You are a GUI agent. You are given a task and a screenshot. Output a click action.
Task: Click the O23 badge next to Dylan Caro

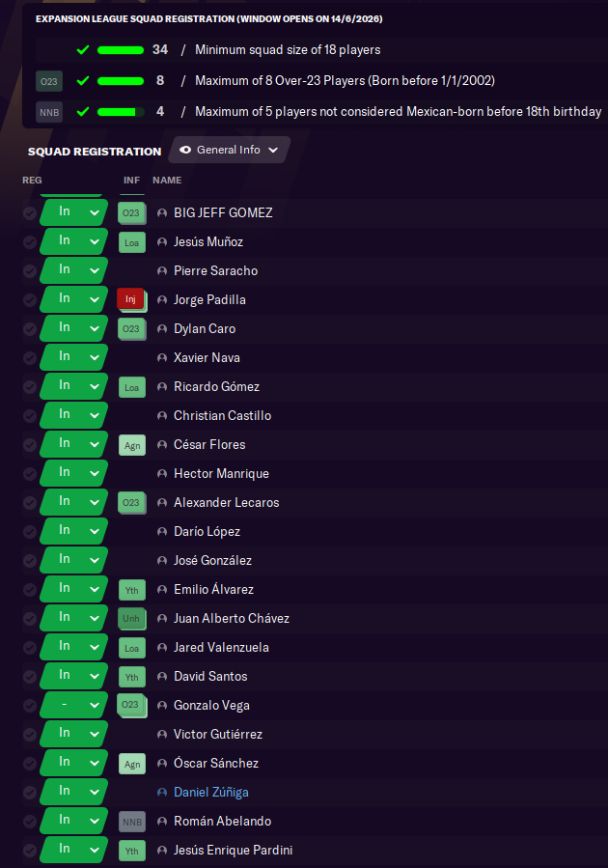pyautogui.click(x=130, y=328)
